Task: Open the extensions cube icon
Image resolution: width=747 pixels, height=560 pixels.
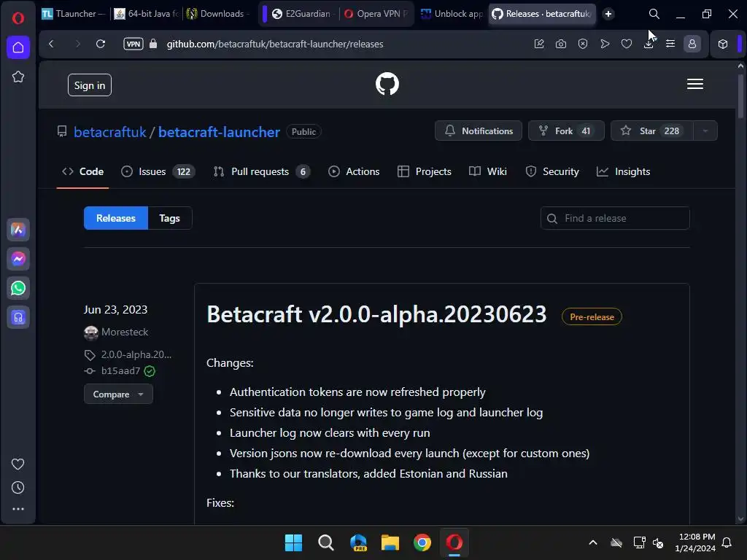Action: pyautogui.click(x=723, y=44)
